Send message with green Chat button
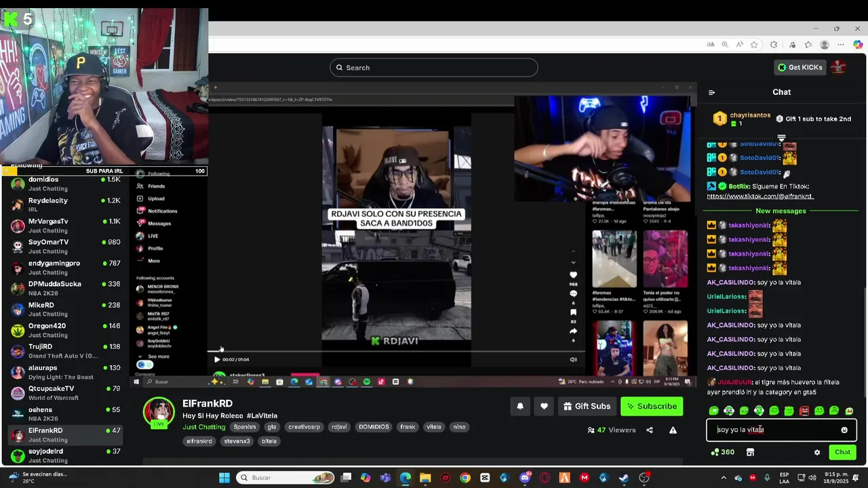 point(842,452)
